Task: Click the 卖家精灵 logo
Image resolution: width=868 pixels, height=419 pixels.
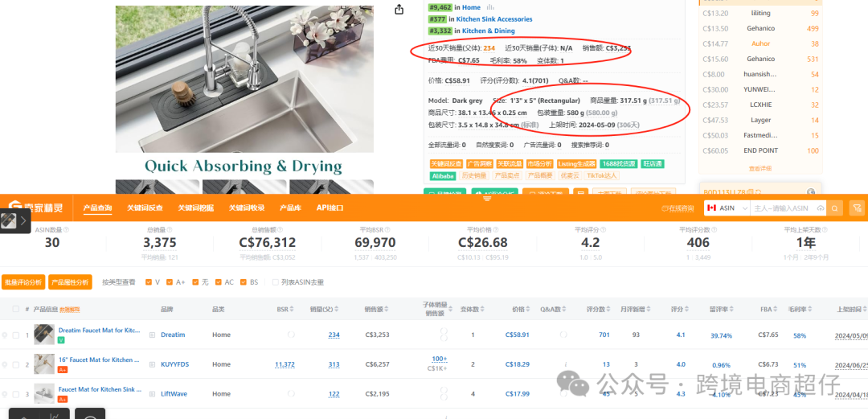Action: tap(36, 207)
